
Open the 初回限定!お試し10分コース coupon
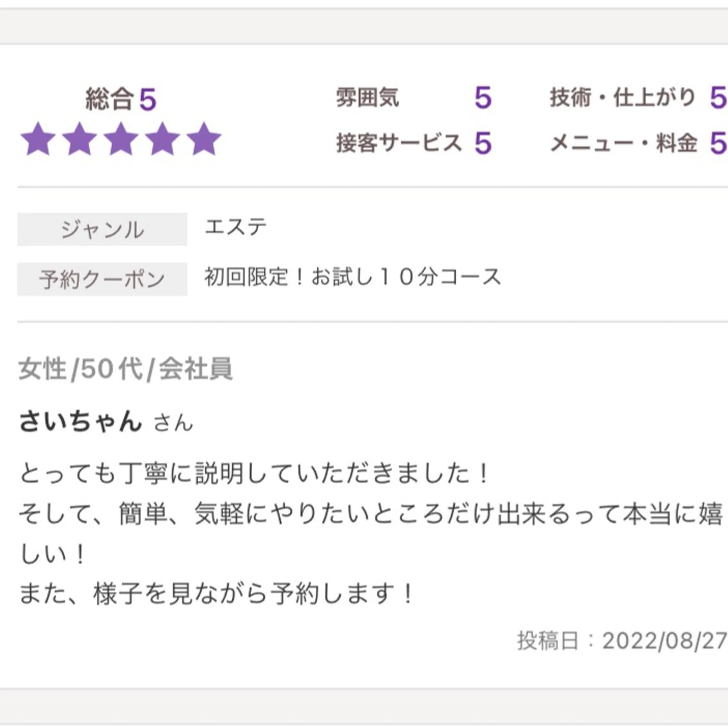(352, 277)
